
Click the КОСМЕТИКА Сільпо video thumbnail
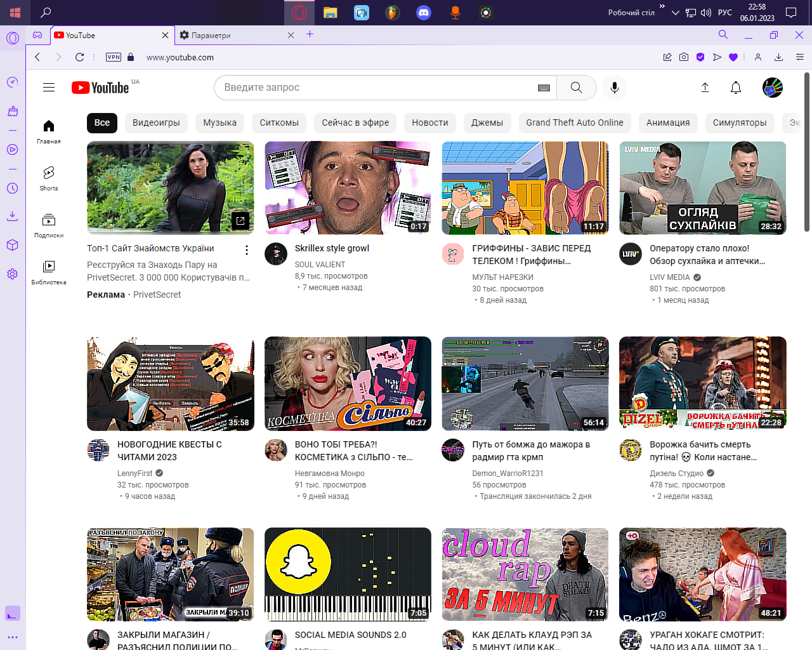tap(348, 384)
